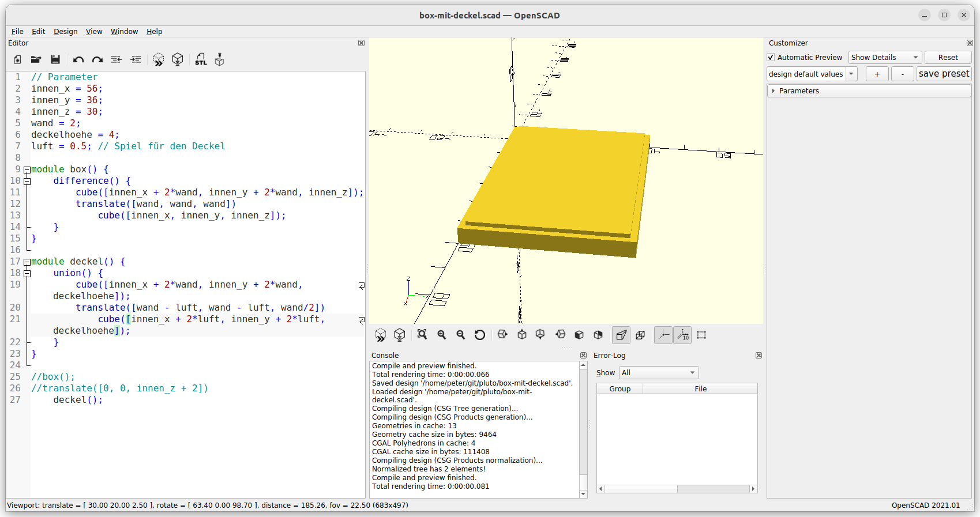Viewport: 980px width, 517px height.
Task: Close the Console panel
Action: pyautogui.click(x=583, y=356)
